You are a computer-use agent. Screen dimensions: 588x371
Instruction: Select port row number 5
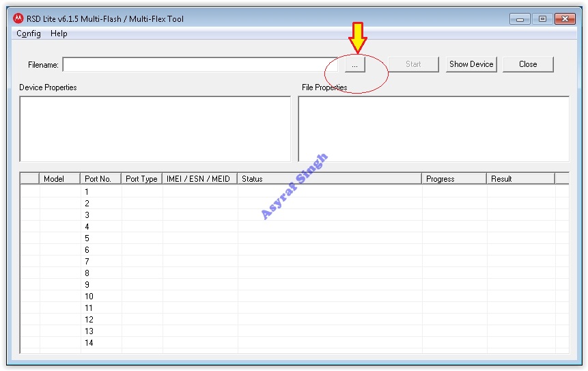pos(294,238)
